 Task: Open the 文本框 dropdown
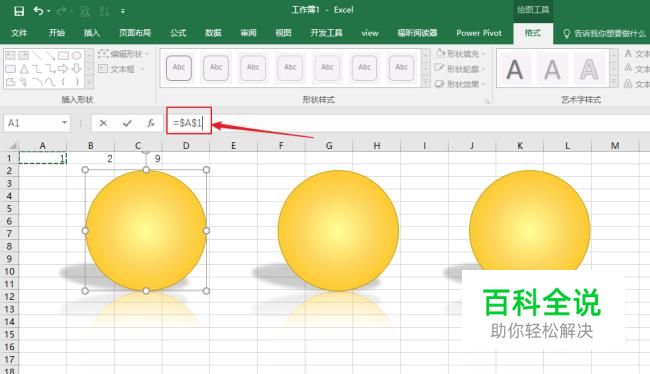(121, 69)
